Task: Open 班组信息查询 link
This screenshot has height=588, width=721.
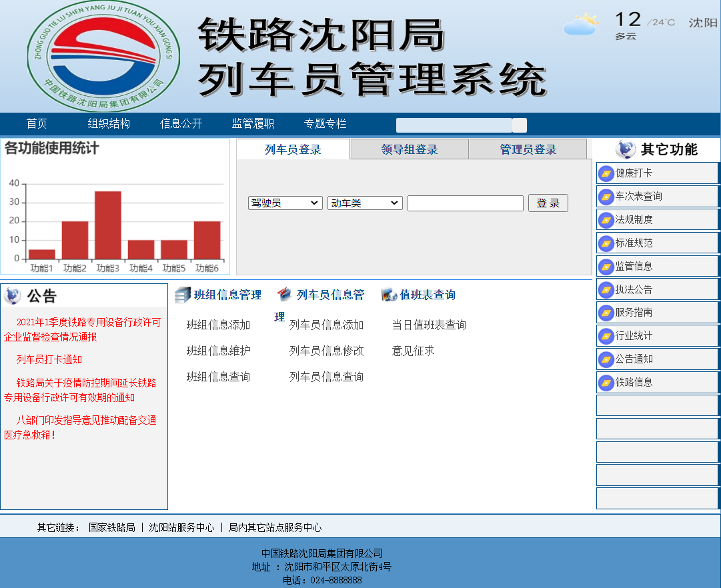Action: 218,377
